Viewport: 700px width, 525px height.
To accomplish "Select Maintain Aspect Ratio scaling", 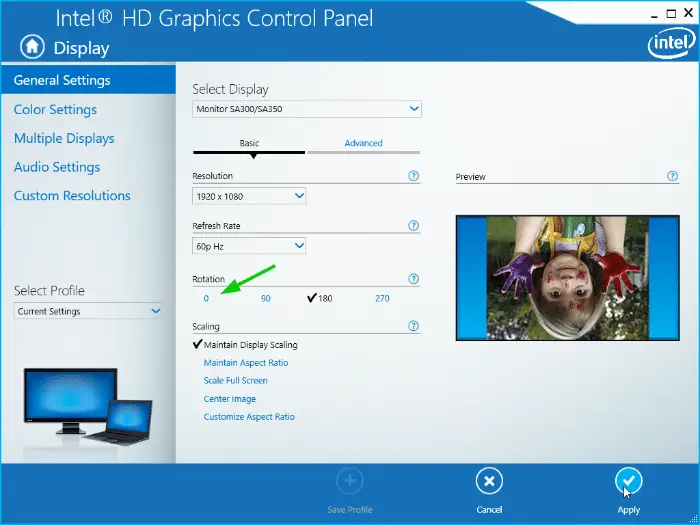I will [x=246, y=363].
